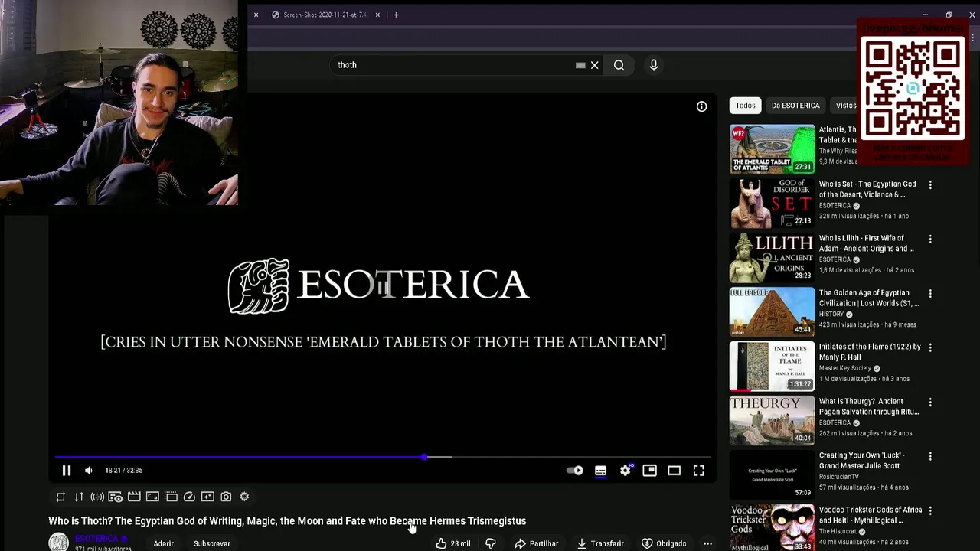Like the video (23 mil)
980x551 pixels.
pos(453,543)
